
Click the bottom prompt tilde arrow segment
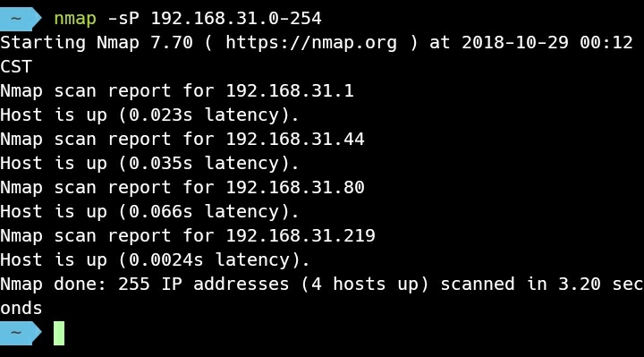click(x=20, y=333)
